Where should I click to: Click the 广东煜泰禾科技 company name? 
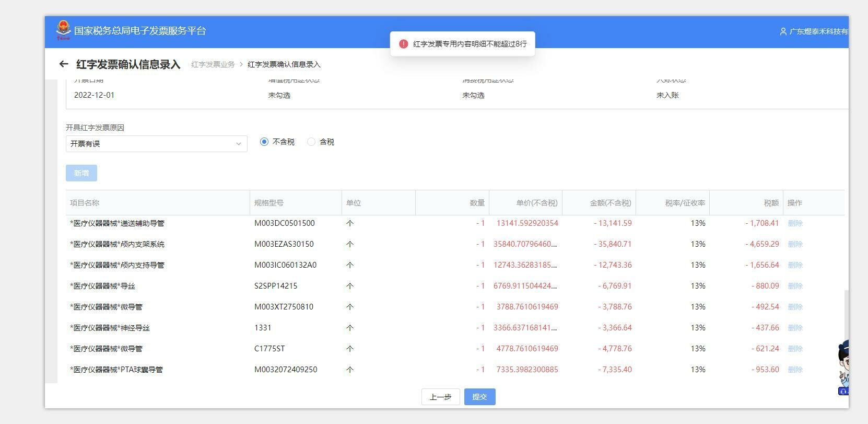(x=818, y=32)
